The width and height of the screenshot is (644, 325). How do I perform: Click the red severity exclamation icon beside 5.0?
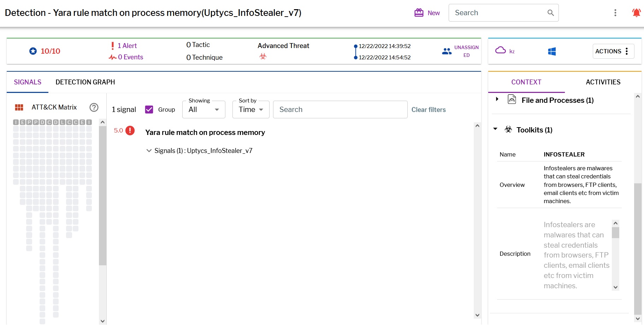(x=129, y=130)
